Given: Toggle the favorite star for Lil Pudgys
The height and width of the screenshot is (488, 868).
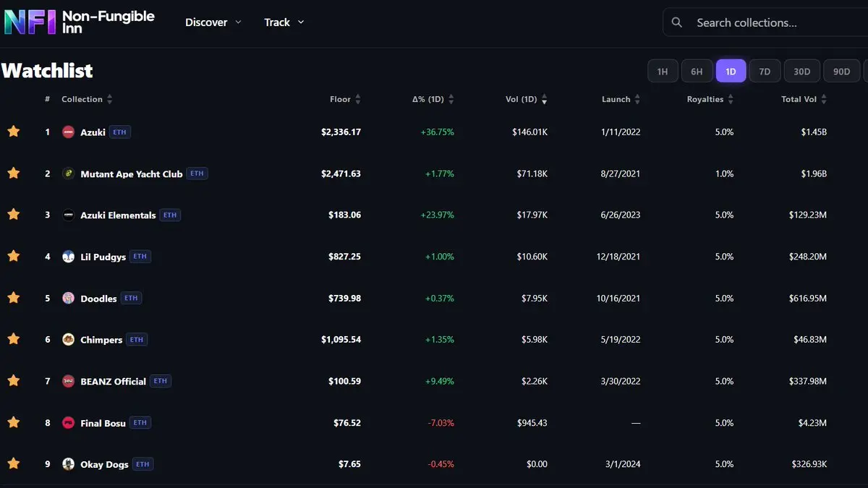Looking at the screenshot, I should click(13, 256).
